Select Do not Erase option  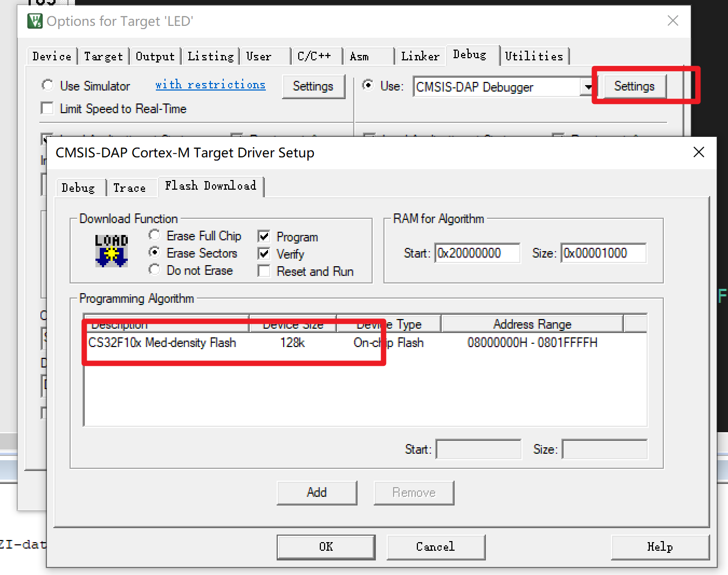155,269
